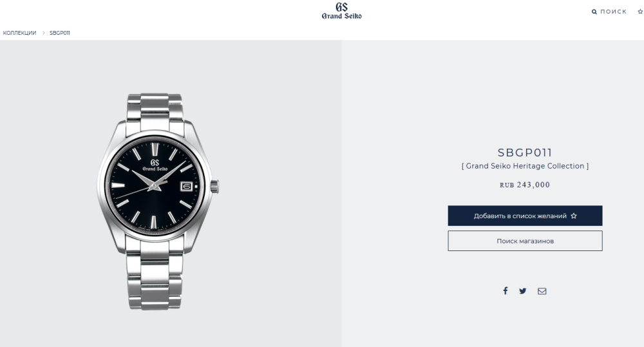Image resolution: width=644 pixels, height=347 pixels.
Task: Click the RUB 243,000 price
Action: pyautogui.click(x=525, y=185)
